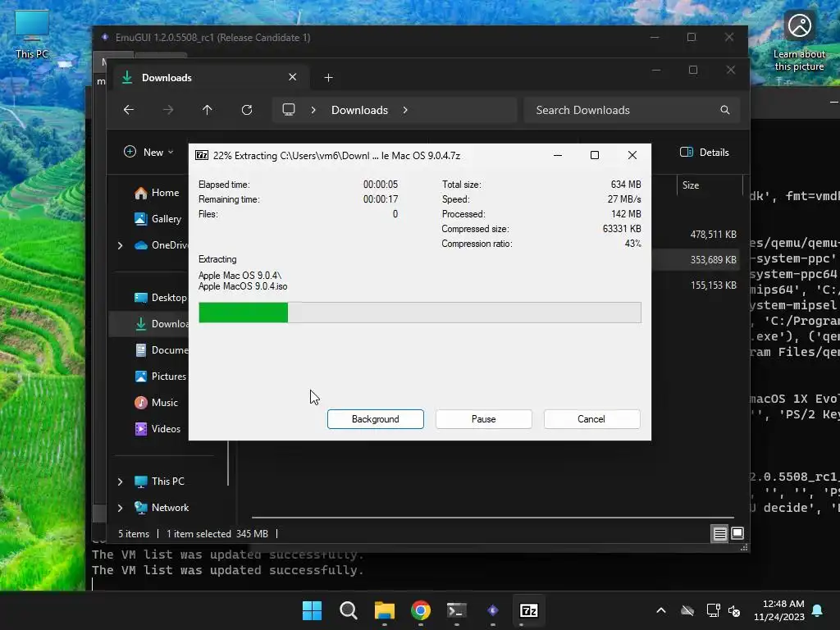
Task: Click Learn about this picture icon
Action: pos(799,43)
